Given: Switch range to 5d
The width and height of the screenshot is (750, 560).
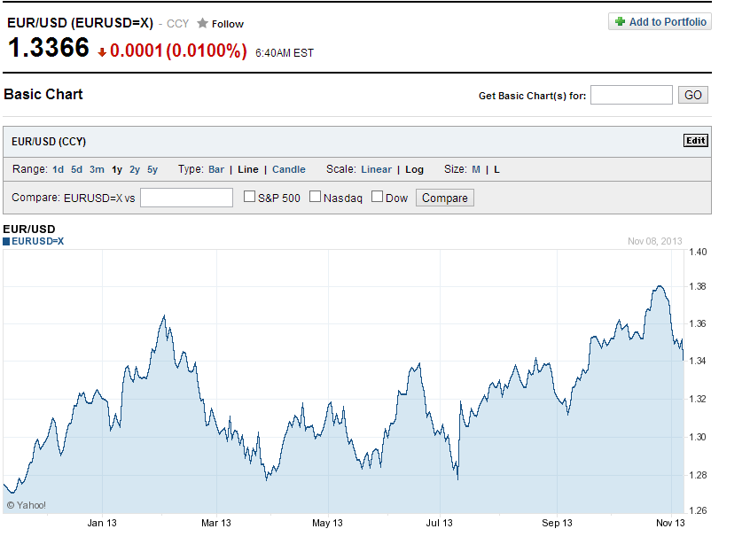Looking at the screenshot, I should [x=77, y=169].
